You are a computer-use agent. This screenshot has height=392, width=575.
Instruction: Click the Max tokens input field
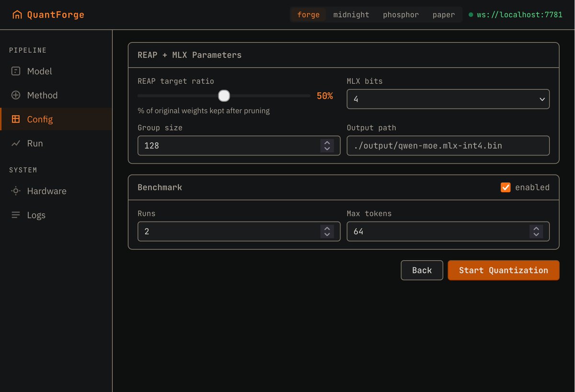coord(448,232)
